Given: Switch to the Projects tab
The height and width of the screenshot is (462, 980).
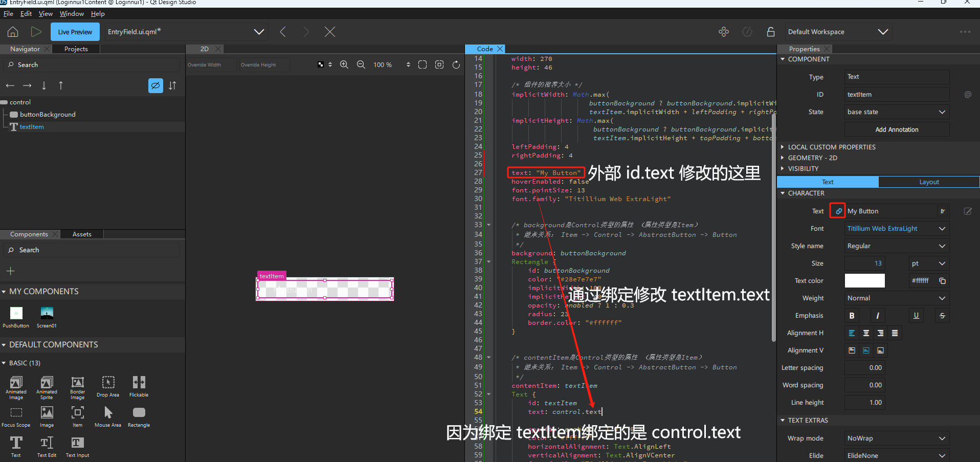Looking at the screenshot, I should pos(76,49).
